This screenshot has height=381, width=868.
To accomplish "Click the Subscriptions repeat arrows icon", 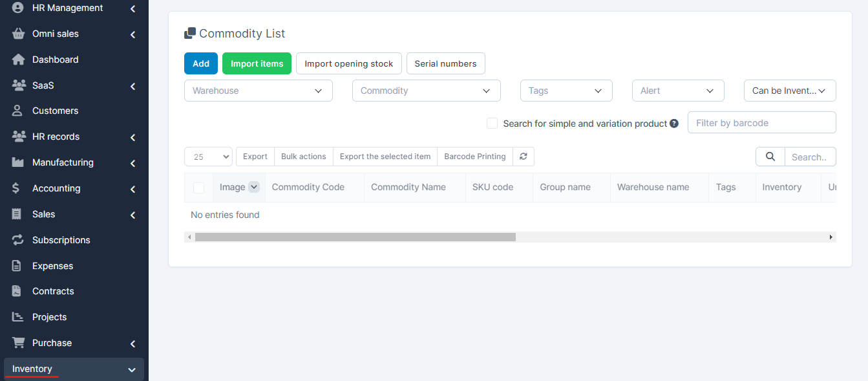I will pos(18,240).
